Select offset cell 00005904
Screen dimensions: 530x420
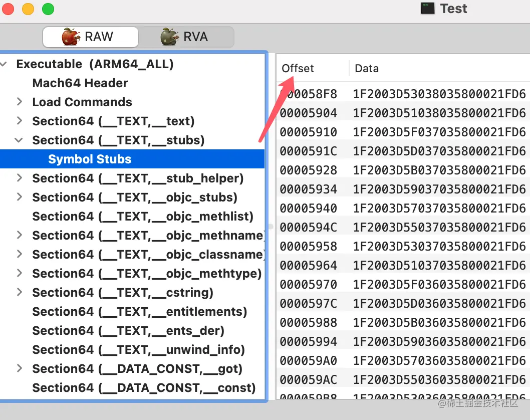click(308, 113)
